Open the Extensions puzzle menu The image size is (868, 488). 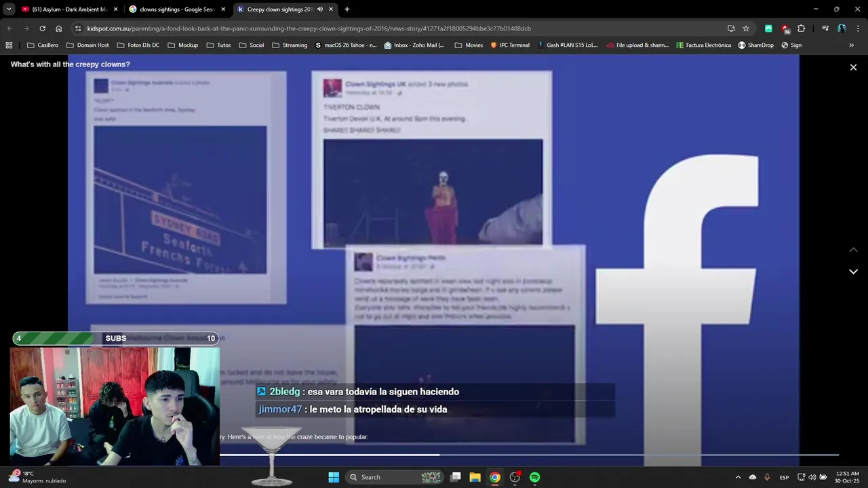[x=802, y=28]
